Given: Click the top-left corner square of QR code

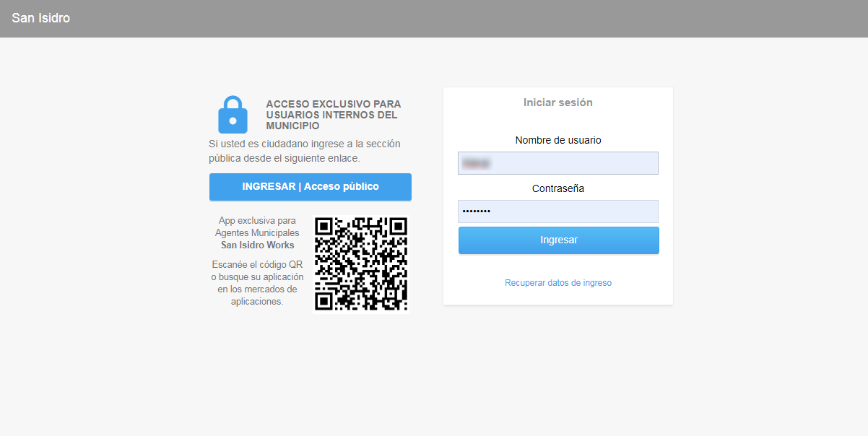Looking at the screenshot, I should (324, 227).
